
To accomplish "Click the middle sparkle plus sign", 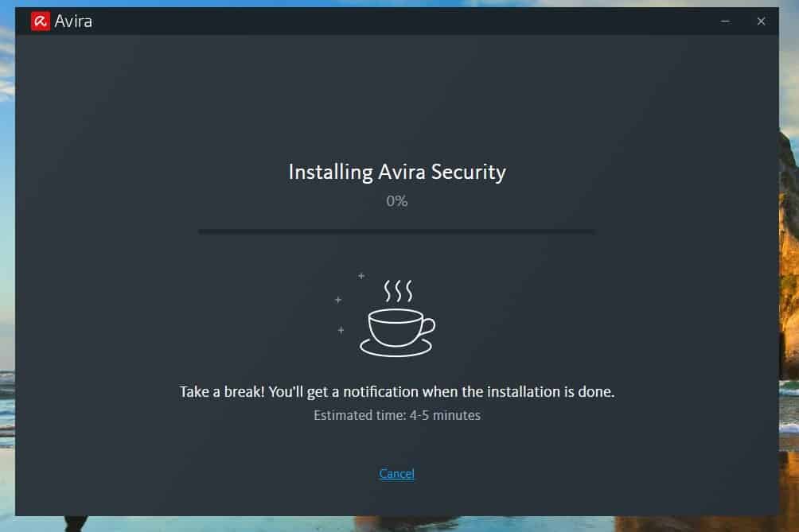I will click(338, 300).
